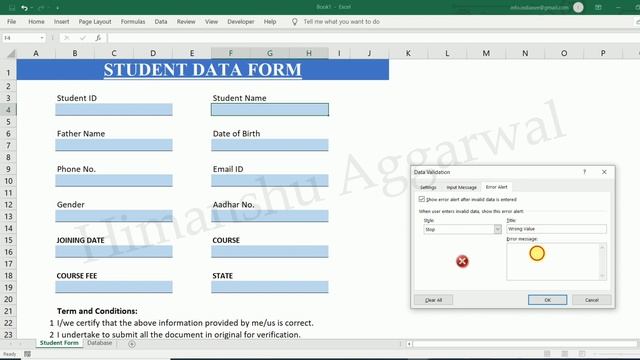Click Cancel in Data Validation dialog
The height and width of the screenshot is (360, 640).
point(591,300)
